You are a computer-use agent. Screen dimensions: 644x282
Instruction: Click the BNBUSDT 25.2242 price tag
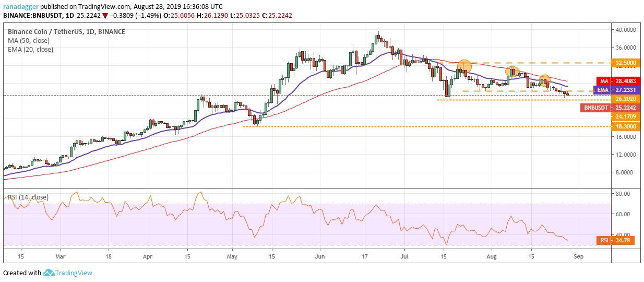click(610, 108)
